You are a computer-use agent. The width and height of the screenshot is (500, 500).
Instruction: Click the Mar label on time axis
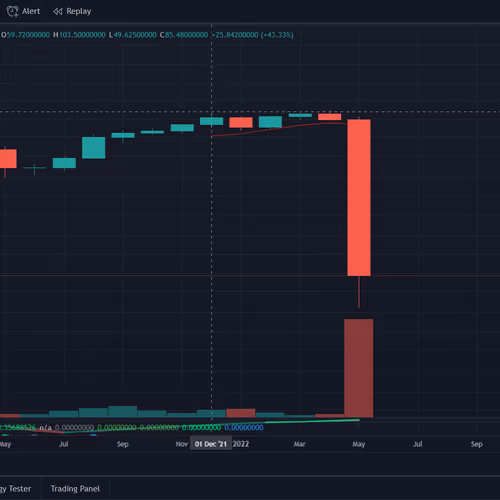click(299, 444)
